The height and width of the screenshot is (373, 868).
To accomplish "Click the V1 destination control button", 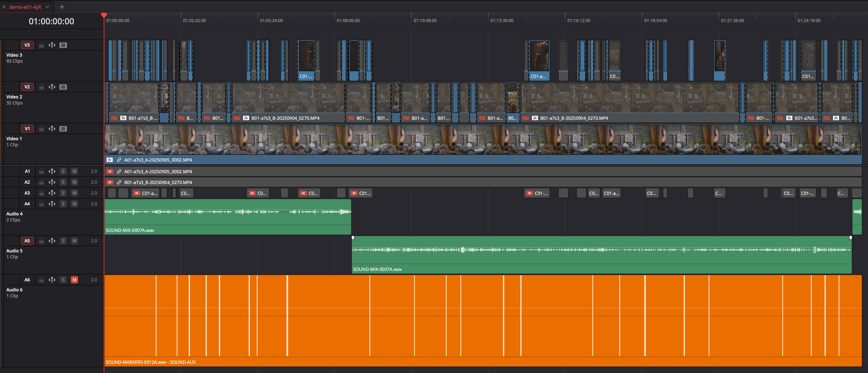I will click(27, 129).
